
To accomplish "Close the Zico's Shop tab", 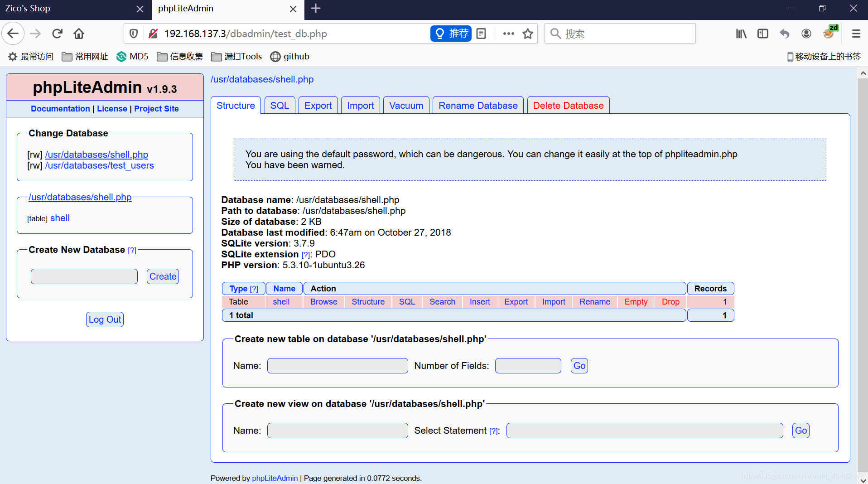I will coord(140,9).
